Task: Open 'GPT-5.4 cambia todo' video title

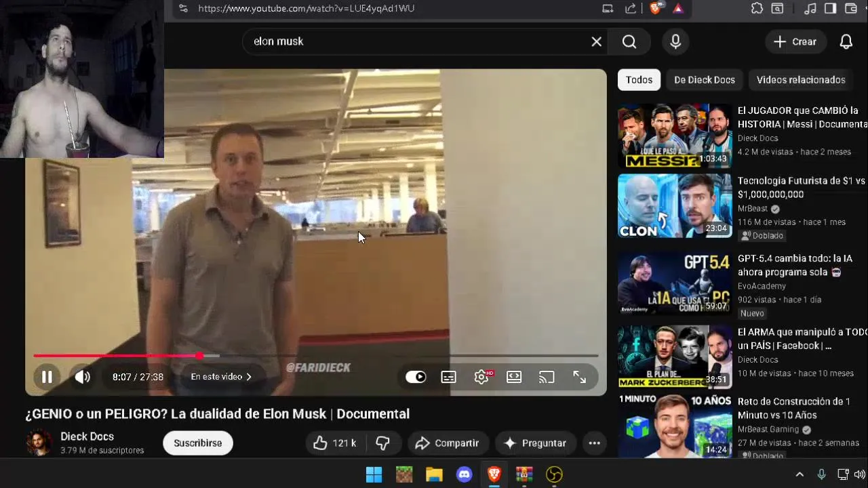Action: 795,265
